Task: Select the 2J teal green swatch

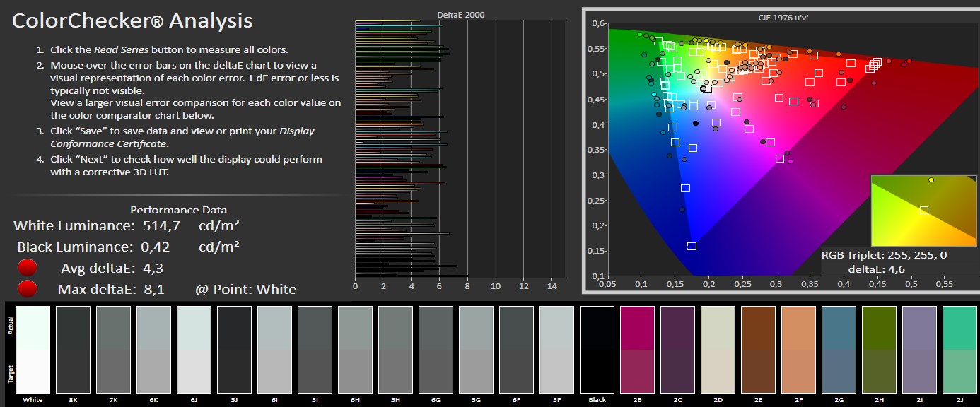Action: (x=960, y=350)
